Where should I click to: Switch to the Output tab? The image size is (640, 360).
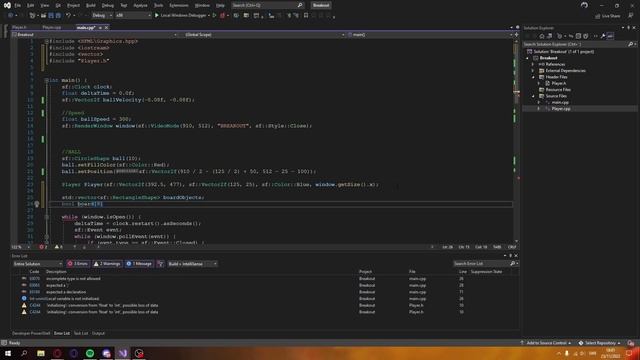98,333
